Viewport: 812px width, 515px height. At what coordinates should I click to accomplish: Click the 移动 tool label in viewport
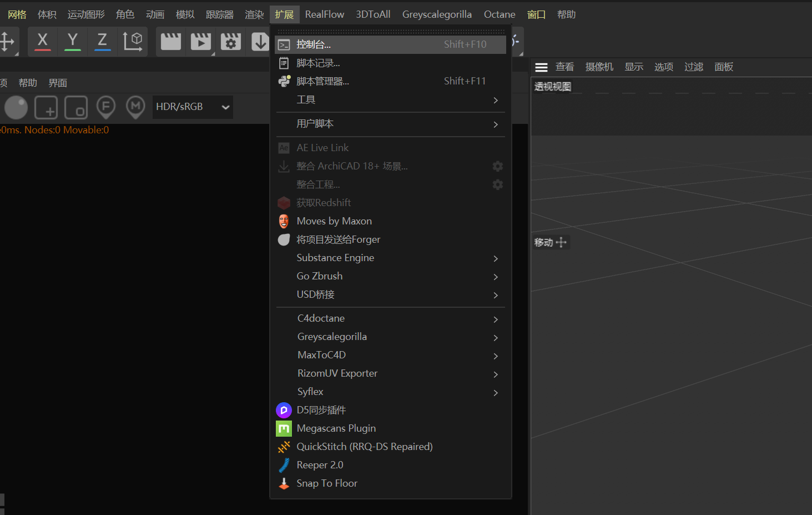point(550,242)
